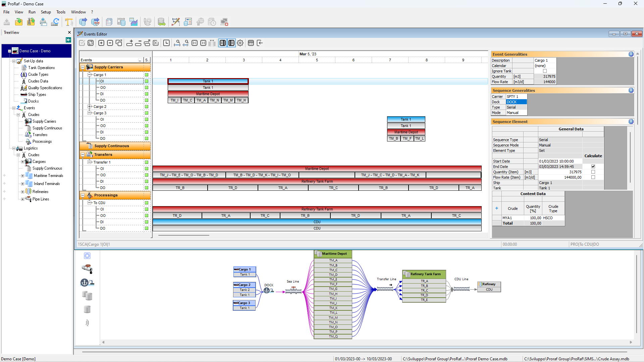The image size is (644, 362).
Task: Collapse the Supply Carriers events group
Action: pos(83,67)
